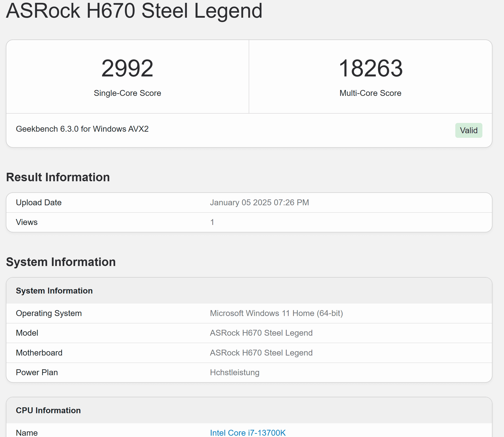Click the Geekbench 6.3.0 for Windows AVX2 text
The height and width of the screenshot is (437, 504).
(82, 129)
